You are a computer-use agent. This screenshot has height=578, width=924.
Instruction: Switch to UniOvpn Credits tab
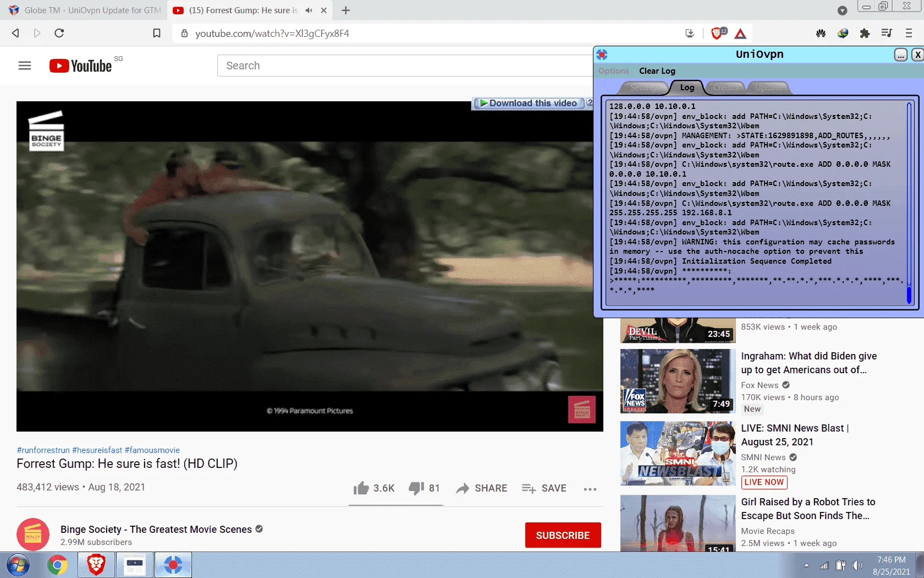(x=726, y=88)
